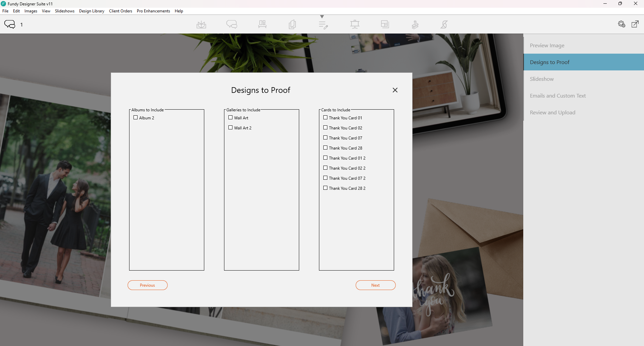This screenshot has width=644, height=346.
Task: Open the Edit menu
Action: click(16, 11)
